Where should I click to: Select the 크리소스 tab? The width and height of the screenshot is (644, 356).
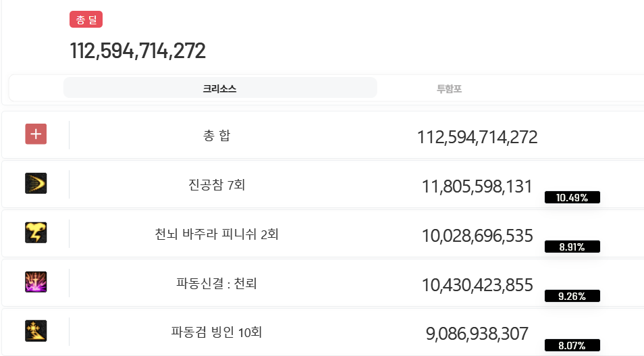[220, 88]
